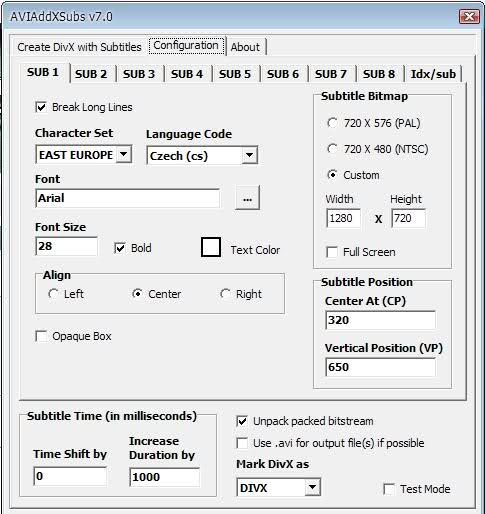This screenshot has height=514, width=485.
Task: Enable the Opaque Box checkbox
Action: click(x=41, y=336)
